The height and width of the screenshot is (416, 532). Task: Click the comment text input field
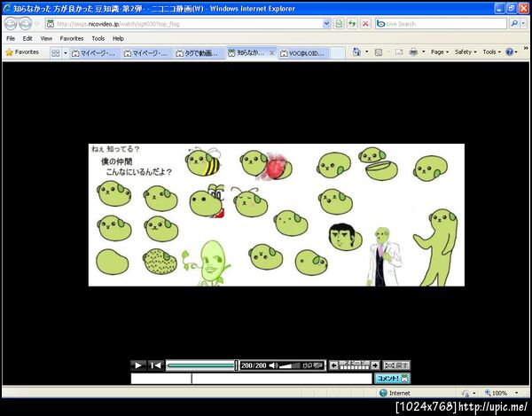(x=282, y=379)
